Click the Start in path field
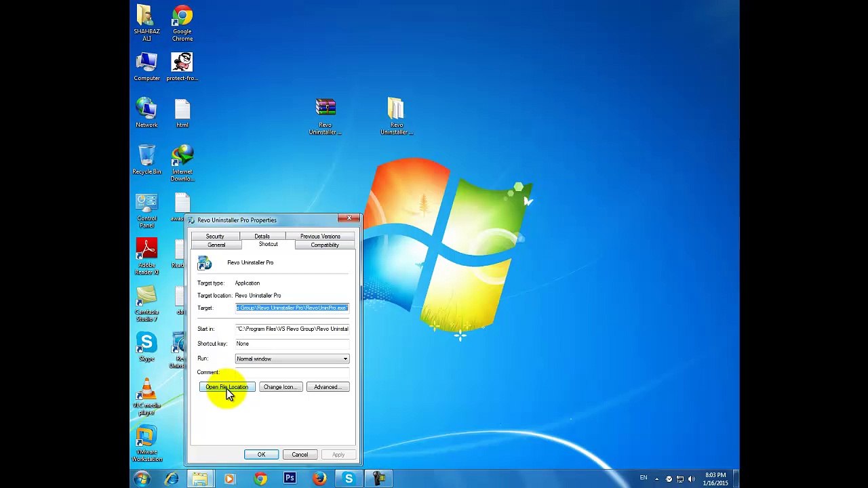The height and width of the screenshot is (488, 868). click(292, 329)
